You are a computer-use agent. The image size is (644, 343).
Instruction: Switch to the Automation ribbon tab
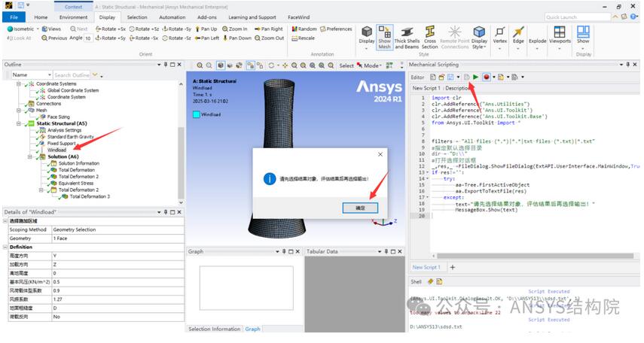(x=172, y=17)
